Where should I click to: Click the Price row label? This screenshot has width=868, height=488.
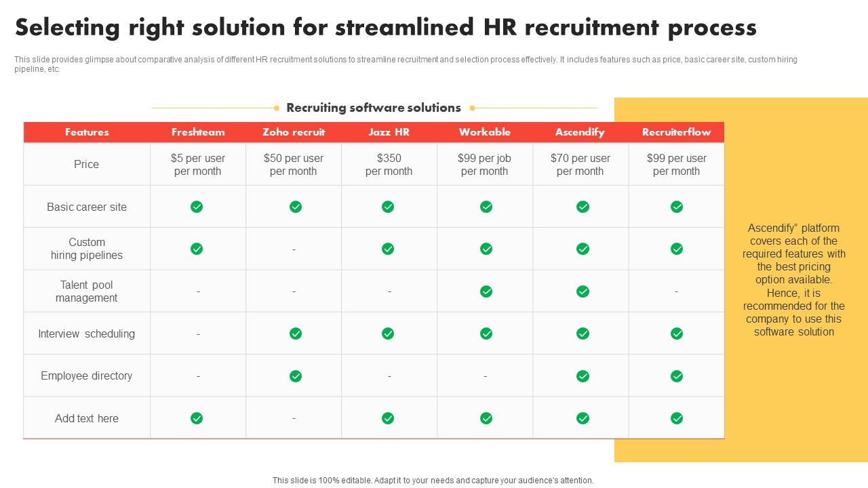coord(87,164)
